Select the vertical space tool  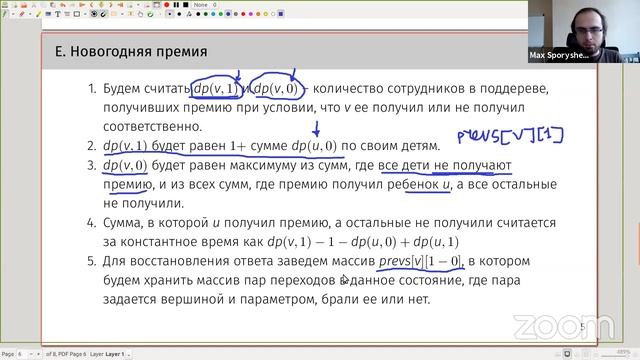point(130,14)
